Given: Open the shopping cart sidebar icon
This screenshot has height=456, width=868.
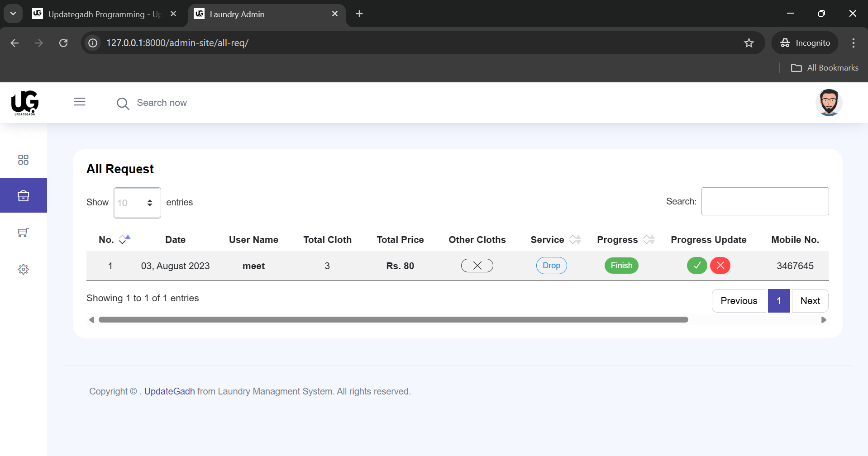Looking at the screenshot, I should pyautogui.click(x=23, y=233).
